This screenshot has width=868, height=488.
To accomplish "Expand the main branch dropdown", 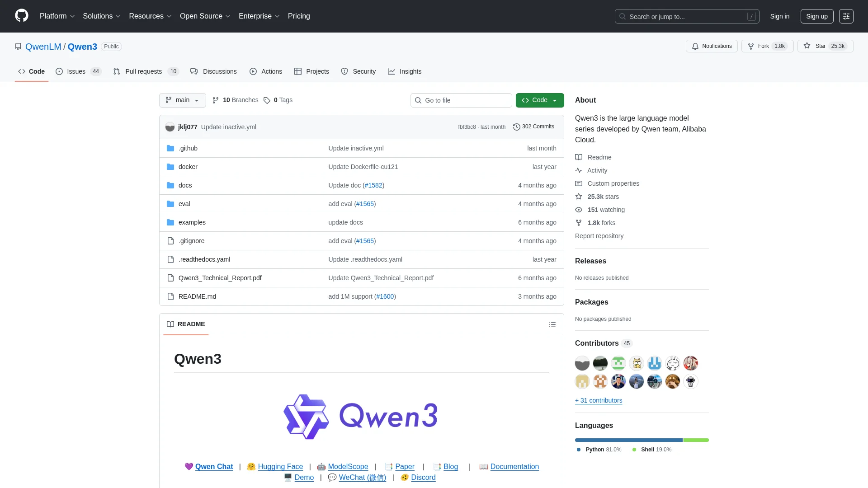I will [182, 100].
